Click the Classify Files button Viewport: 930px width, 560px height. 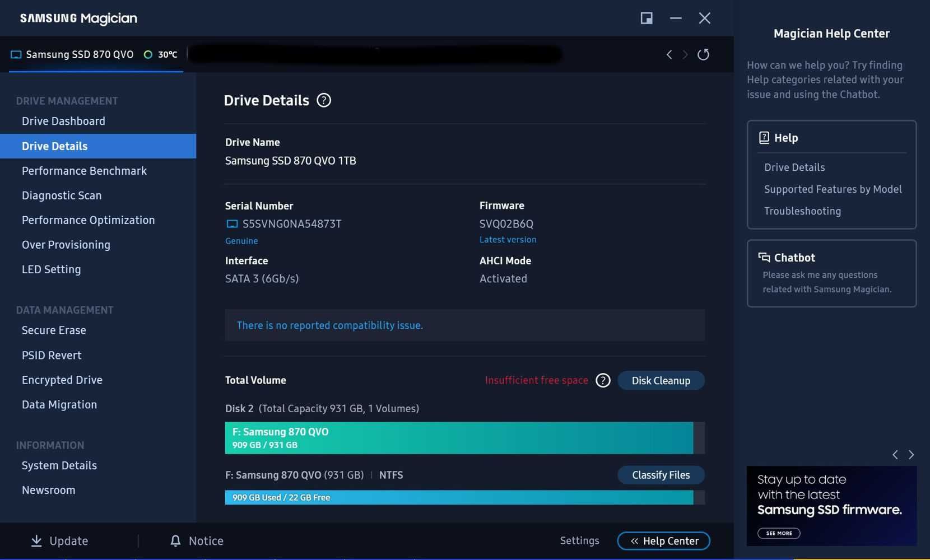661,475
